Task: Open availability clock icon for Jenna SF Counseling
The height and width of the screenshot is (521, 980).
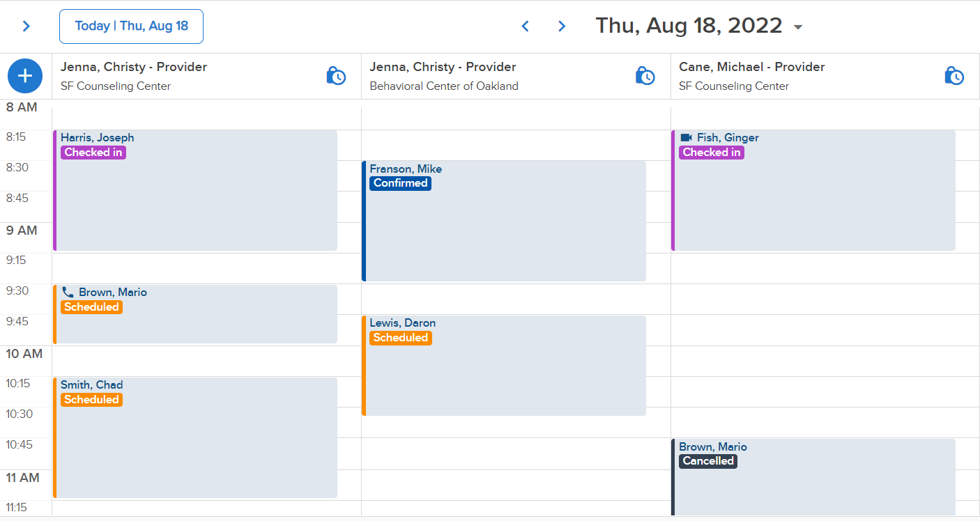Action: (336, 76)
